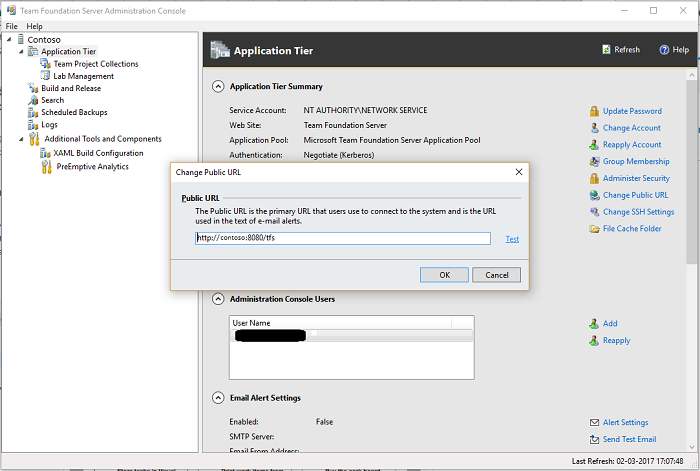The height and width of the screenshot is (471, 700).
Task: Click the Build and Release icon
Action: (x=33, y=88)
